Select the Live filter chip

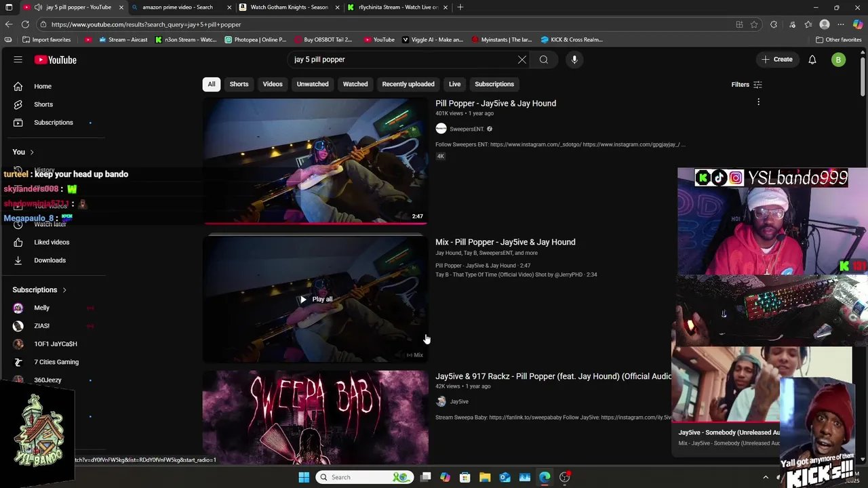pyautogui.click(x=454, y=84)
